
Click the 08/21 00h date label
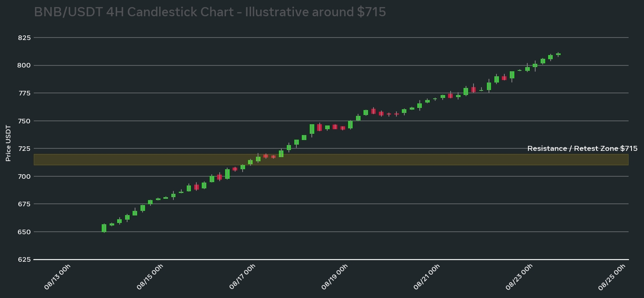426,277
